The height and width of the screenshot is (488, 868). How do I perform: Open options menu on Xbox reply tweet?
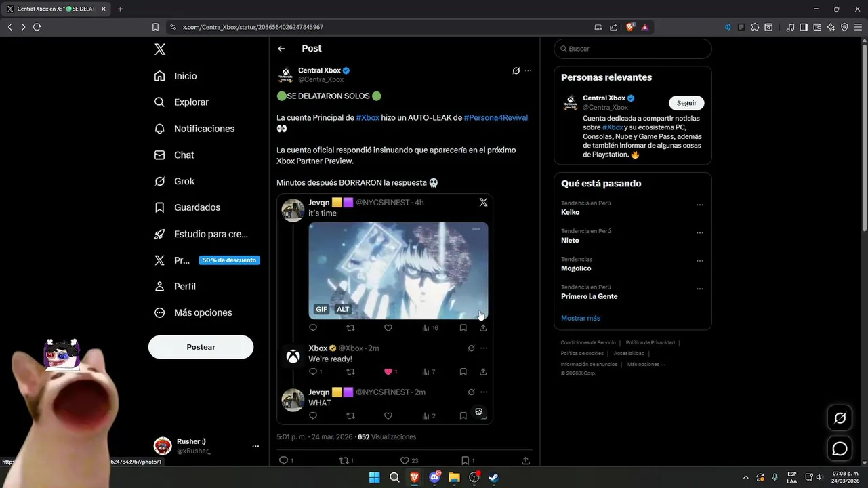click(484, 348)
